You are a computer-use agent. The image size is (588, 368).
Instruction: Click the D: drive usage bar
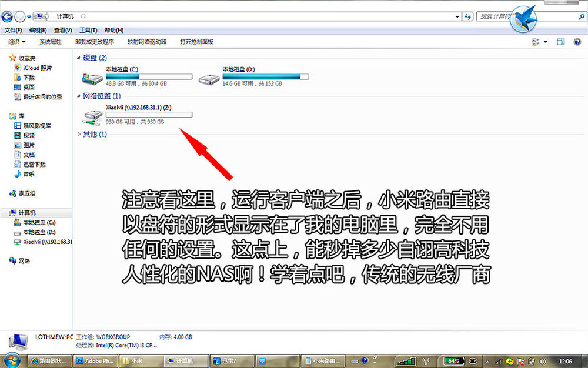coord(266,76)
